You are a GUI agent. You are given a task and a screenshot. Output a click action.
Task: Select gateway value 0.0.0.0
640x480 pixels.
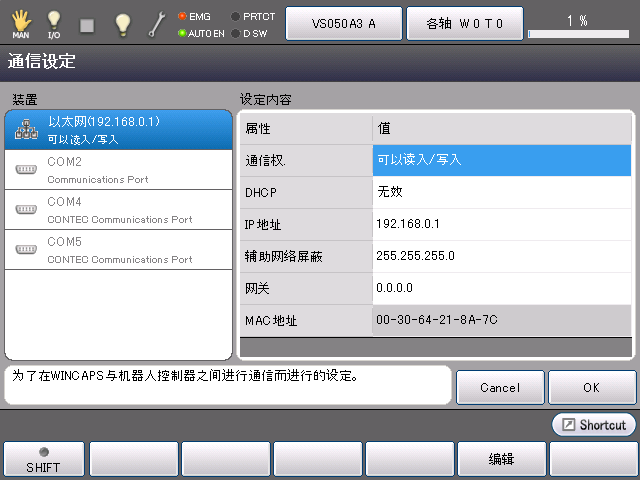coord(502,288)
